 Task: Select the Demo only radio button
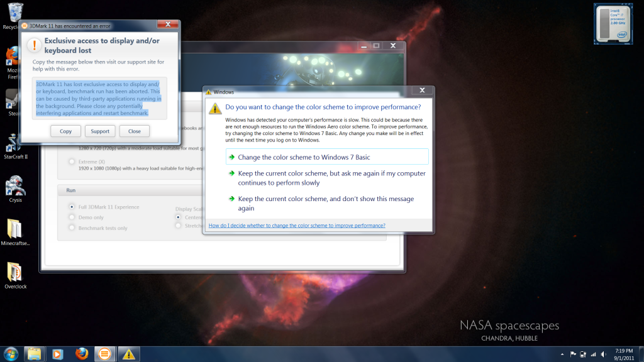click(x=72, y=217)
